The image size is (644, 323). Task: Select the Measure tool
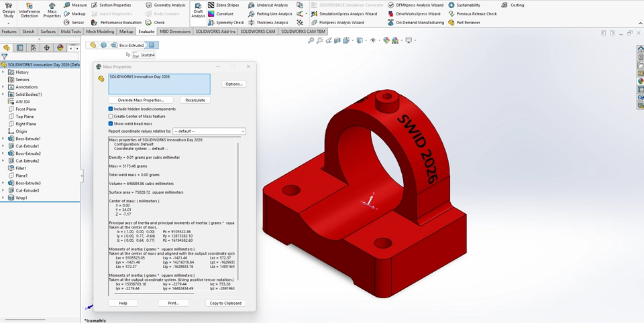76,5
